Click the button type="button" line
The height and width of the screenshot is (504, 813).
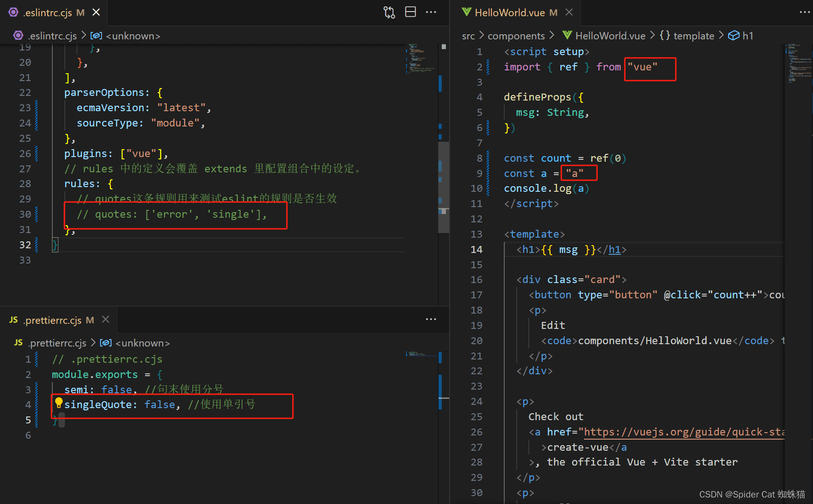657,295
